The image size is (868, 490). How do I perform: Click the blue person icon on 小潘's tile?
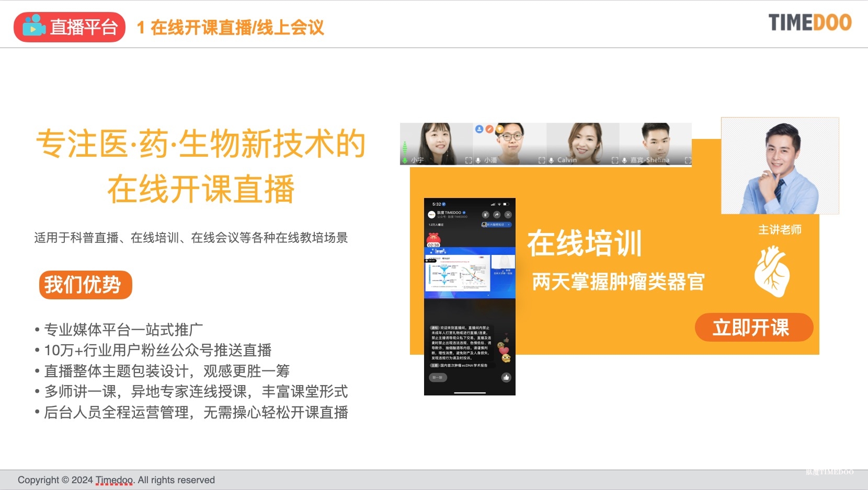(x=479, y=129)
